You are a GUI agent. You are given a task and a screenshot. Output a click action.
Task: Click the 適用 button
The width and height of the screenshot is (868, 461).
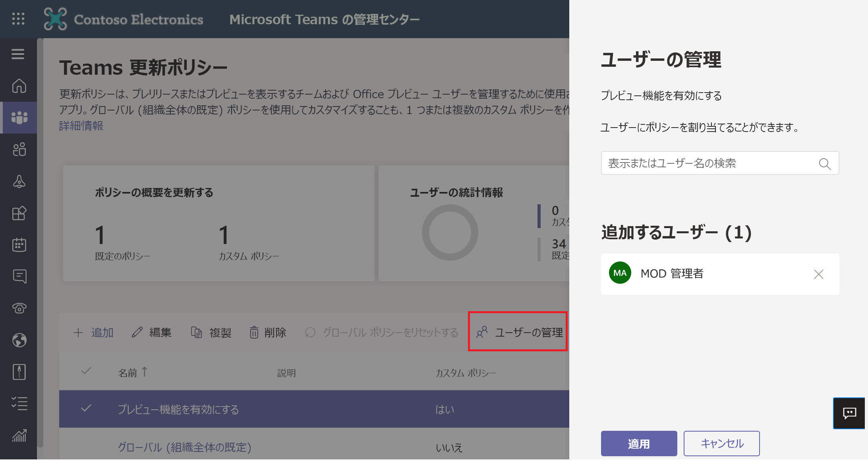tap(639, 444)
